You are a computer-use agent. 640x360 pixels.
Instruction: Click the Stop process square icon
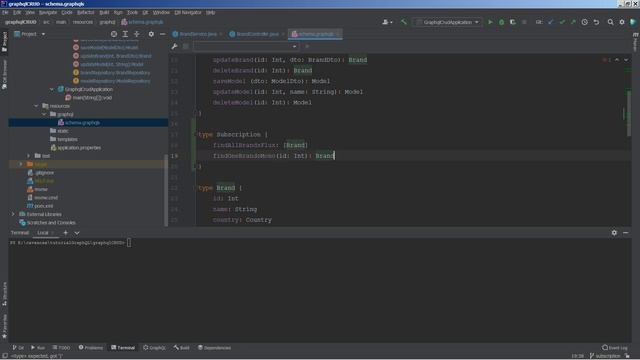524,22
